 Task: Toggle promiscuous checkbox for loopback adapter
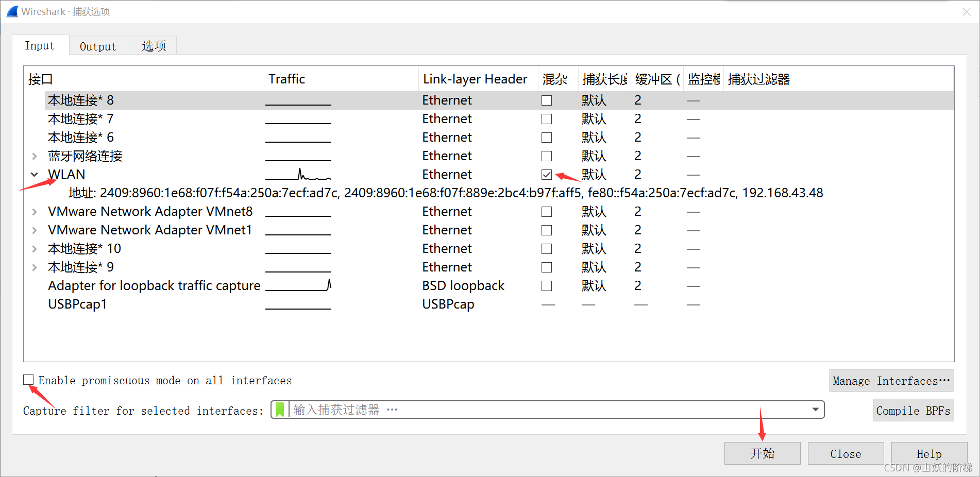[x=547, y=286]
